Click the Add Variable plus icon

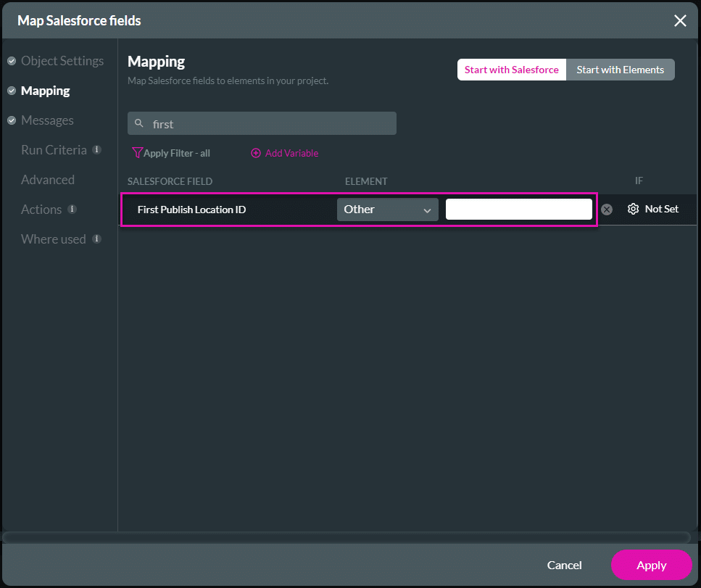(256, 153)
